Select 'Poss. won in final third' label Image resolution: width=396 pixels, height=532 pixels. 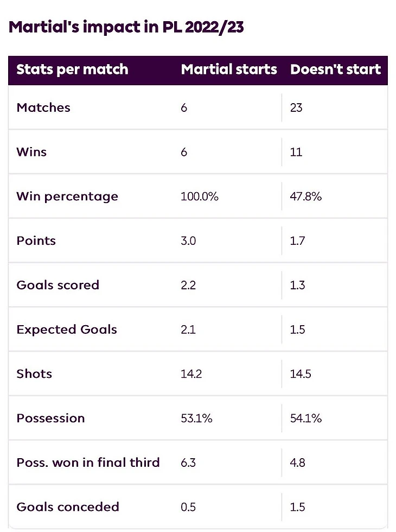(x=88, y=463)
